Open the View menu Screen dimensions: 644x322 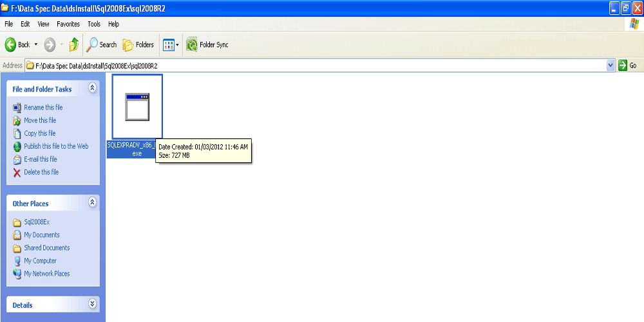coord(44,24)
